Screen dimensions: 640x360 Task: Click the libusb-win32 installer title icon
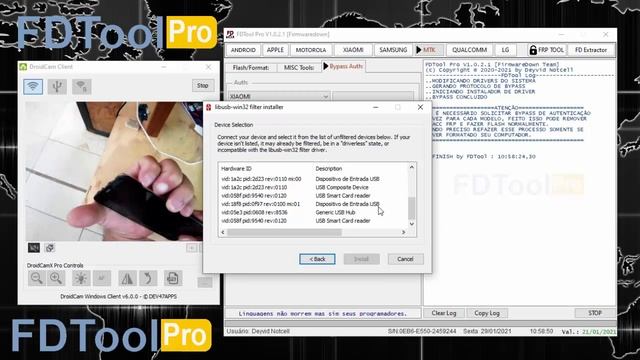click(209, 107)
